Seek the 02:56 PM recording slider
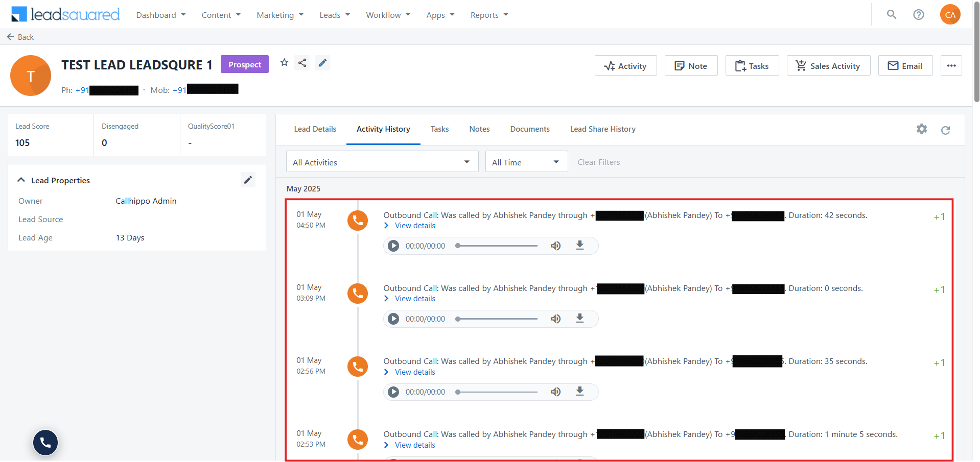This screenshot has width=980, height=462. click(497, 392)
